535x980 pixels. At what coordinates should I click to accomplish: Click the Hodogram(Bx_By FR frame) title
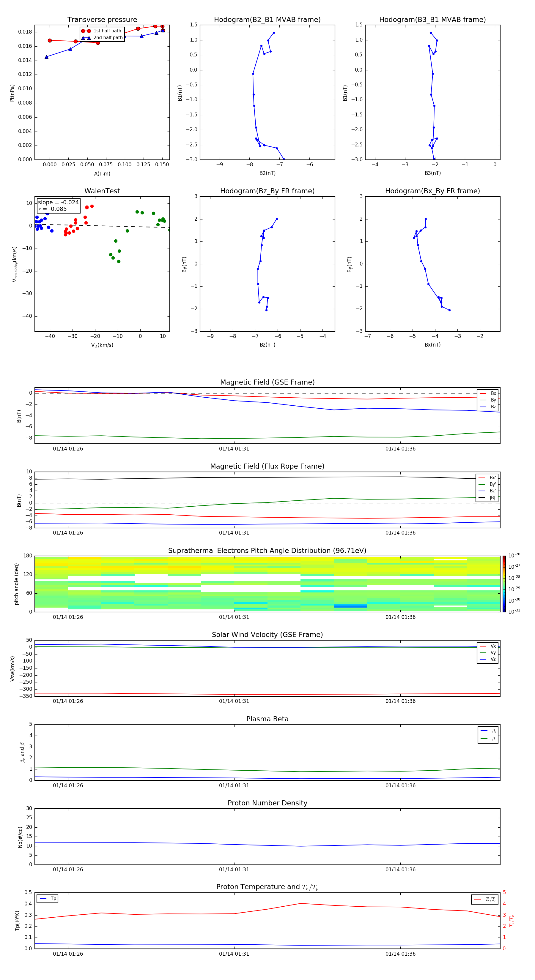click(432, 191)
